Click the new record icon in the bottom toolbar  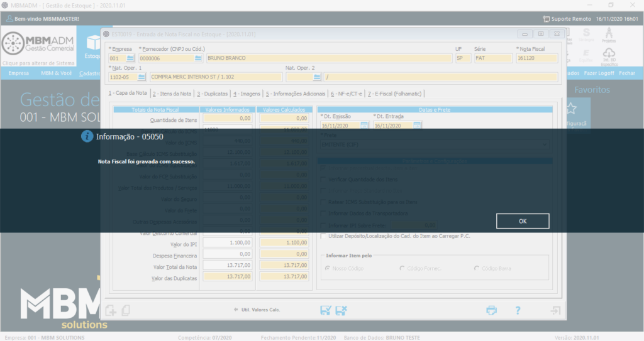click(111, 310)
